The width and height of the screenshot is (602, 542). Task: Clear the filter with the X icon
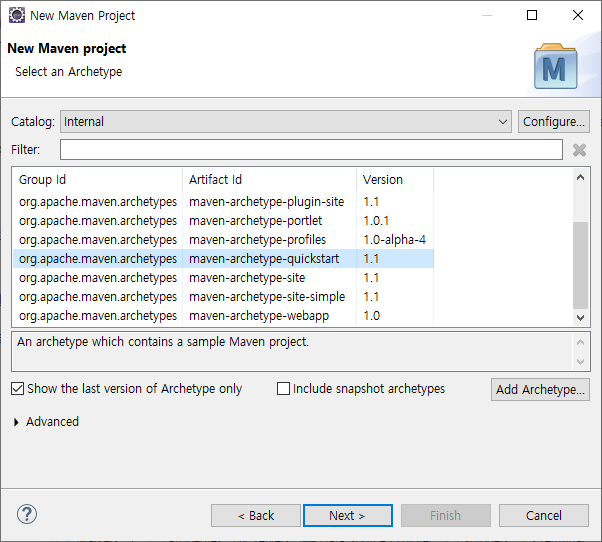(579, 150)
